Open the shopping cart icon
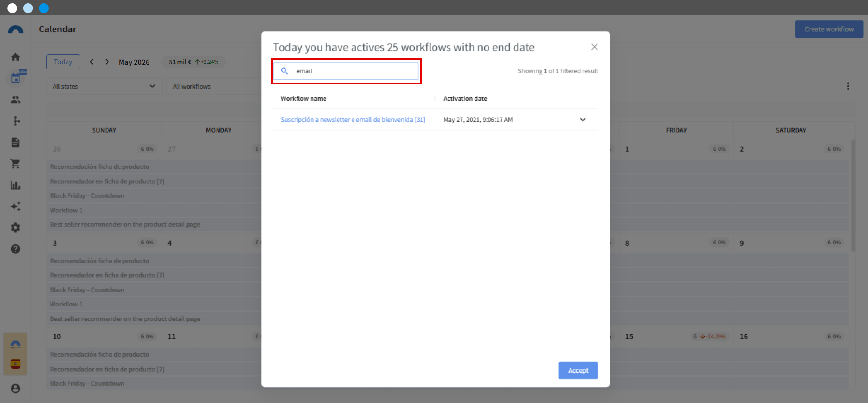Viewport: 868px width, 403px height. pyautogui.click(x=15, y=164)
